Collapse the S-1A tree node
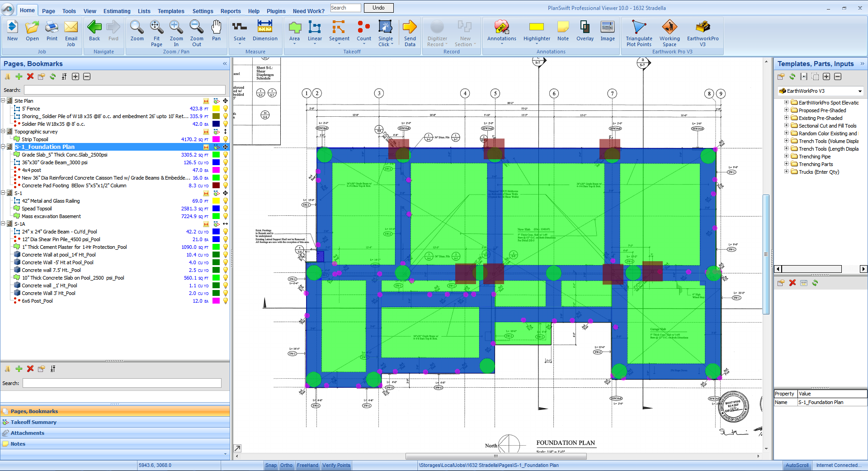Screen dimensions: 868x471 (x=3, y=224)
